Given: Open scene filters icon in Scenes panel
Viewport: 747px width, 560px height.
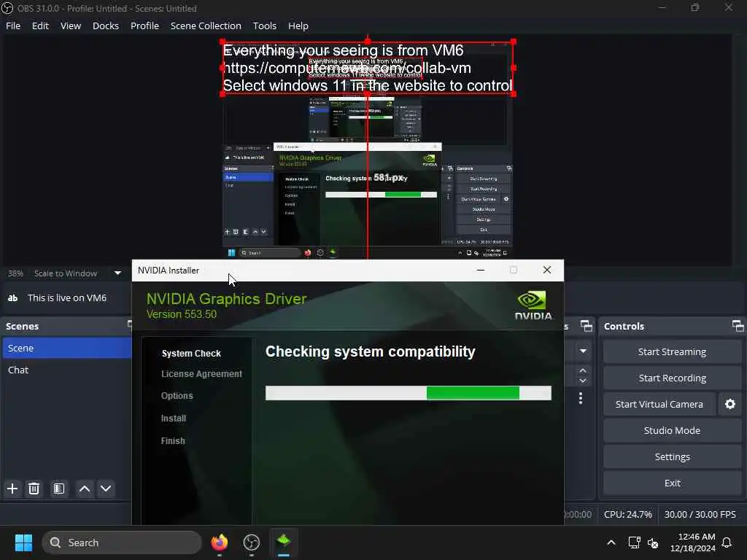Looking at the screenshot, I should tap(58, 489).
